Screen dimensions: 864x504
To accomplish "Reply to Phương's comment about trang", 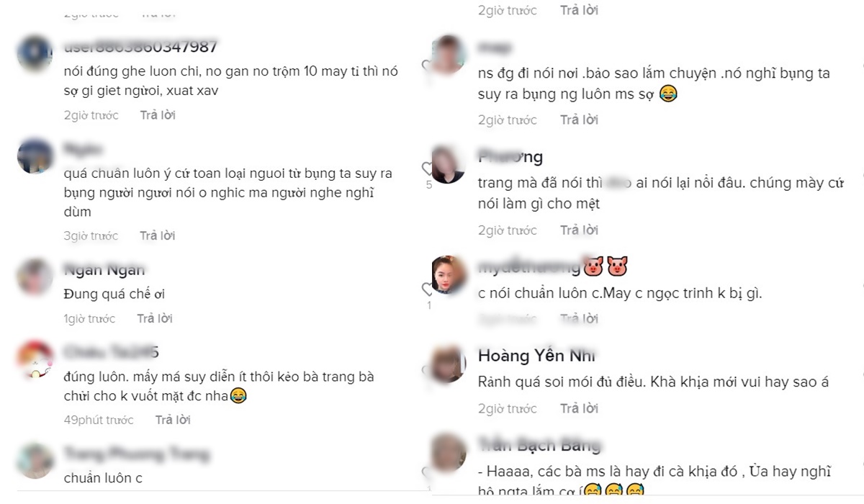I will click(580, 230).
